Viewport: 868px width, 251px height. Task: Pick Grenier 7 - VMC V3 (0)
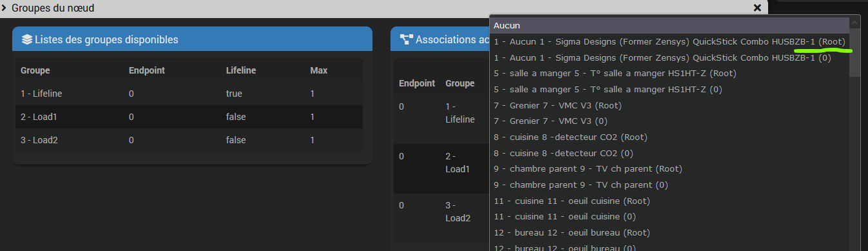coord(670,121)
